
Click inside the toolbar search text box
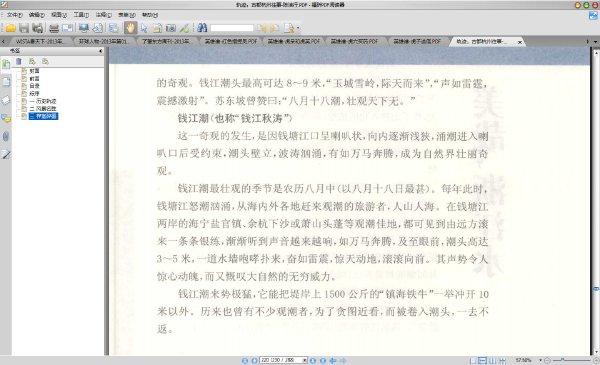[x=232, y=28]
